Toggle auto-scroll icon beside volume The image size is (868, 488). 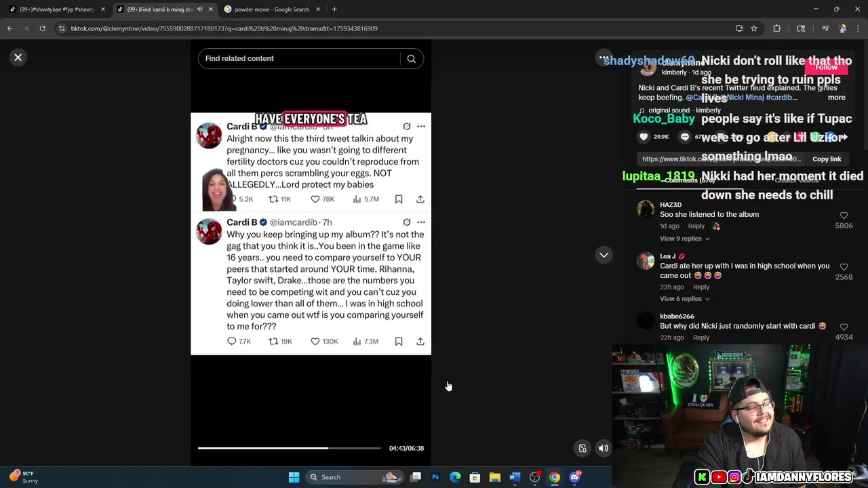[x=583, y=448]
